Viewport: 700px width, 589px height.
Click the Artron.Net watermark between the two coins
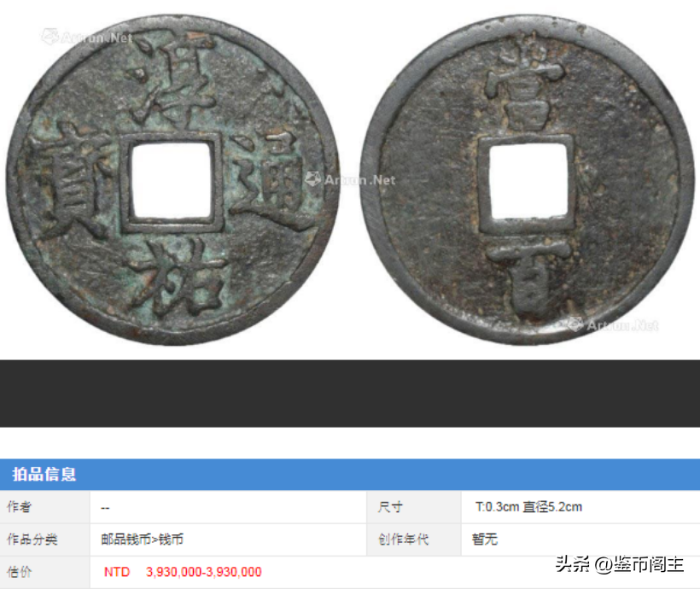pyautogui.click(x=351, y=180)
